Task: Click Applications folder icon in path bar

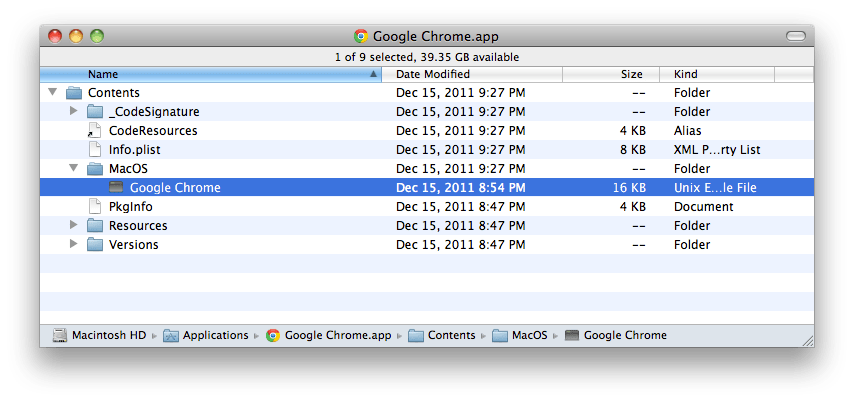Action: pyautogui.click(x=171, y=336)
